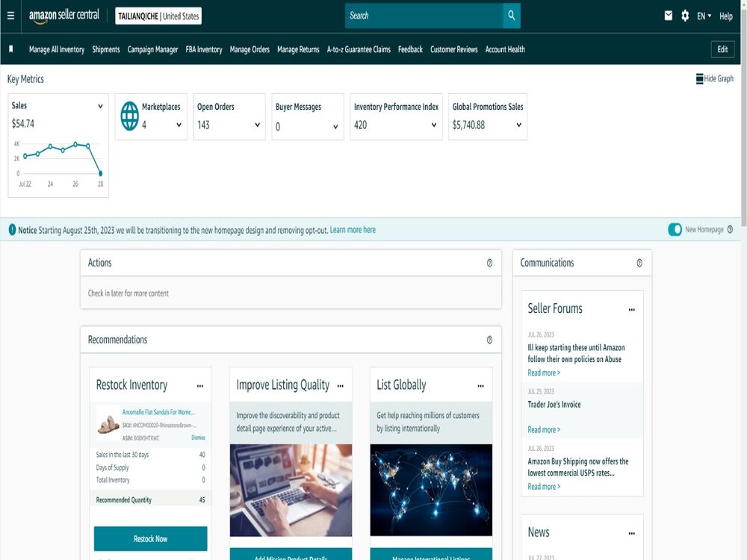The height and width of the screenshot is (560, 747).
Task: Open Ancomafio Flat Sandals product link
Action: (158, 412)
